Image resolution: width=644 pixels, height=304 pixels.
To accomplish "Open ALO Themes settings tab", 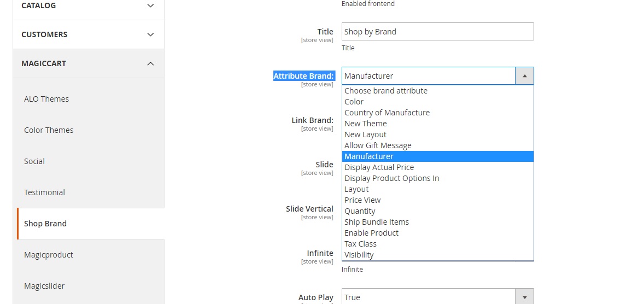I will pos(46,99).
